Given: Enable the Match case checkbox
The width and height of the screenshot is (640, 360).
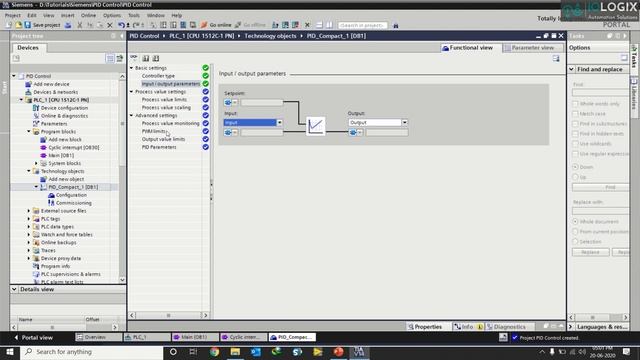Looking at the screenshot, I should tap(575, 114).
